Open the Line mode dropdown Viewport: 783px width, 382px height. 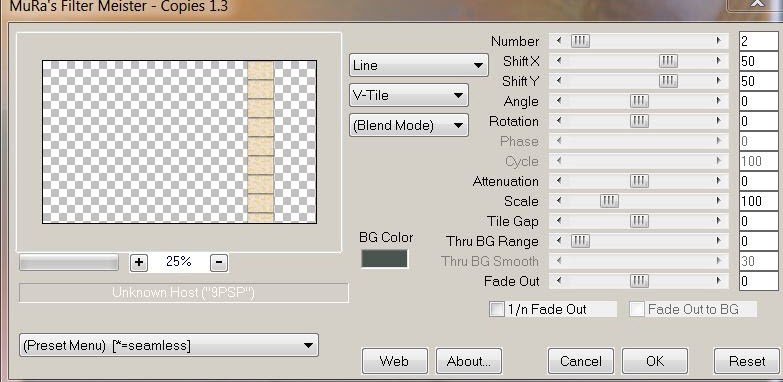tap(418, 65)
